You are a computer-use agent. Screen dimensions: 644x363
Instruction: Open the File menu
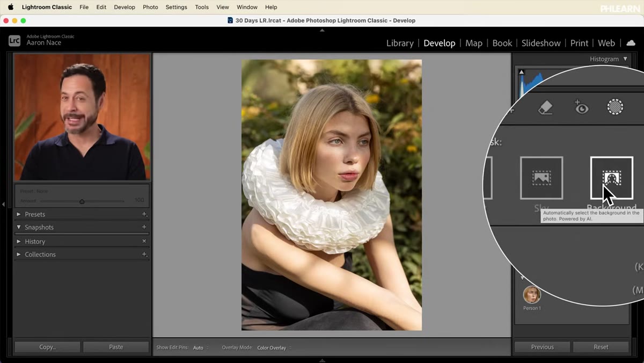tap(84, 7)
